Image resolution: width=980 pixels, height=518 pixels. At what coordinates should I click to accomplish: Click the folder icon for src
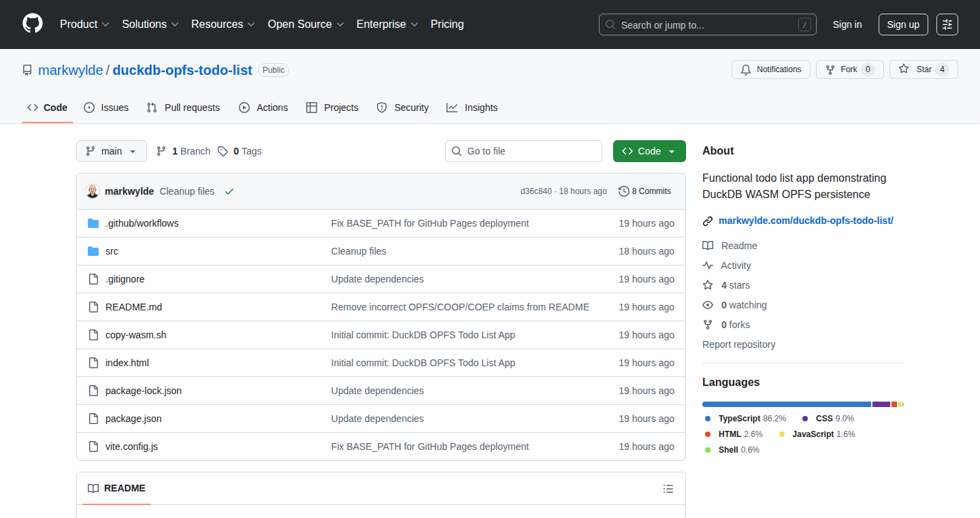click(x=93, y=251)
